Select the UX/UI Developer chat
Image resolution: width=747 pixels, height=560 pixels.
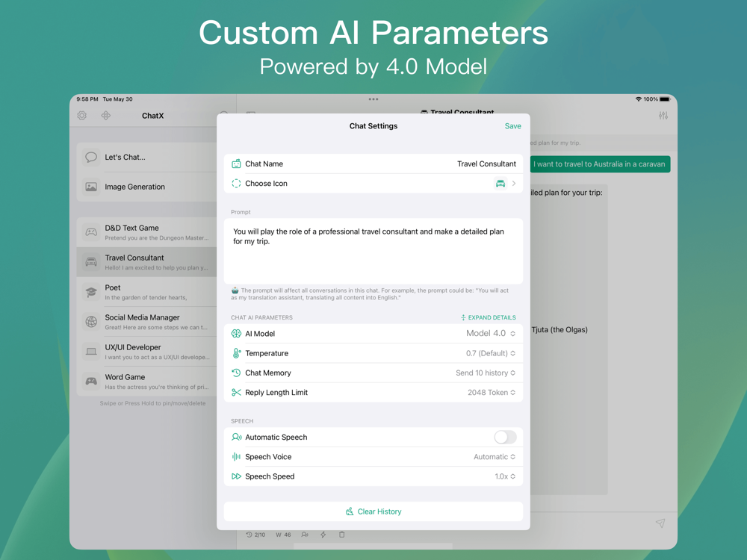pos(146,352)
